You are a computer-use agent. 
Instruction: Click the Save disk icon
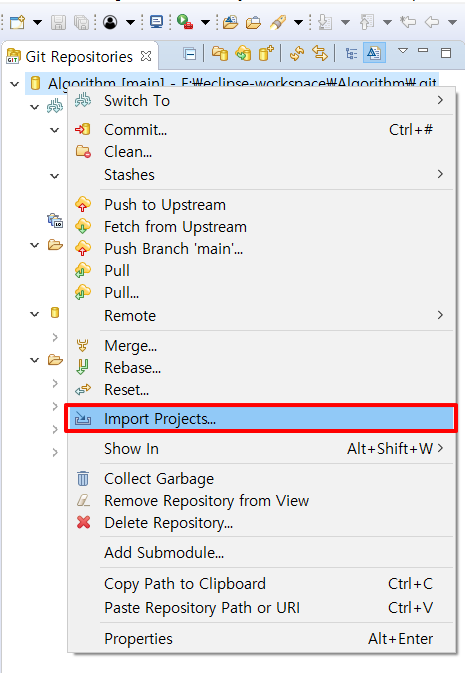[58, 22]
